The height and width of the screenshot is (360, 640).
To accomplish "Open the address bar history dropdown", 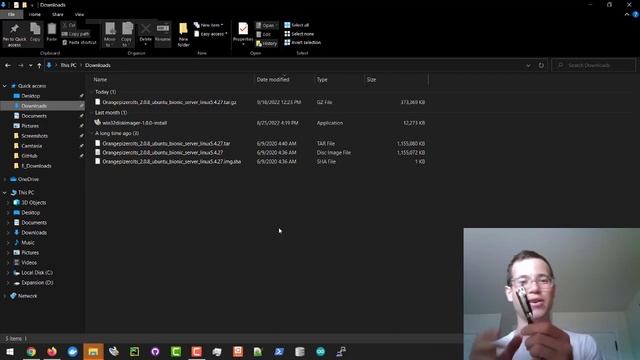I will click(528, 65).
